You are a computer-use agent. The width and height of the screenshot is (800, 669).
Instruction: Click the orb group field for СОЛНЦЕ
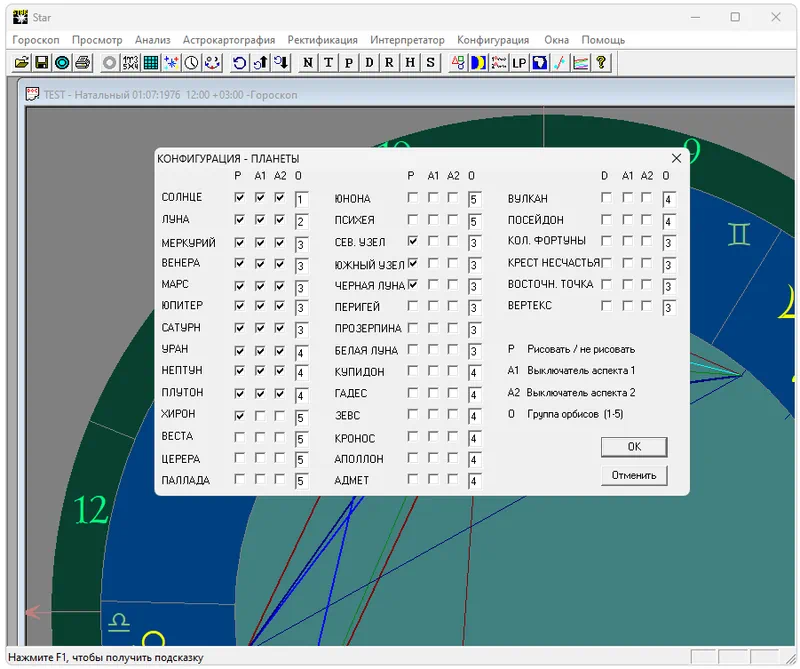tap(302, 199)
